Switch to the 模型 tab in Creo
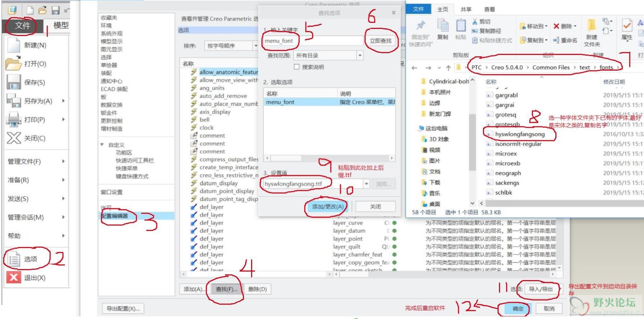 tap(61, 25)
